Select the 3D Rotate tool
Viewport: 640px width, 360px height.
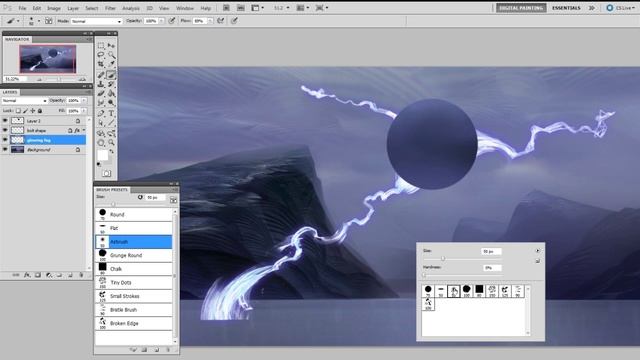click(x=101, y=133)
